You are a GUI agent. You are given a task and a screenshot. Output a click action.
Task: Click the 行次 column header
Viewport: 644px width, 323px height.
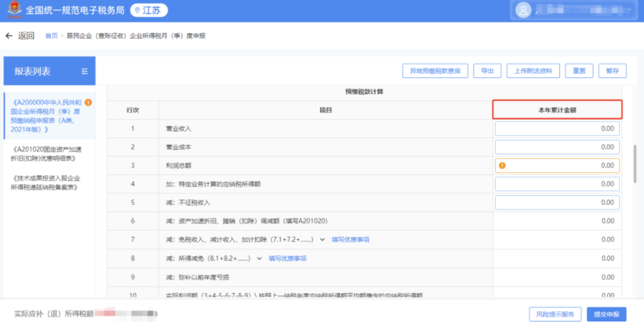click(133, 110)
